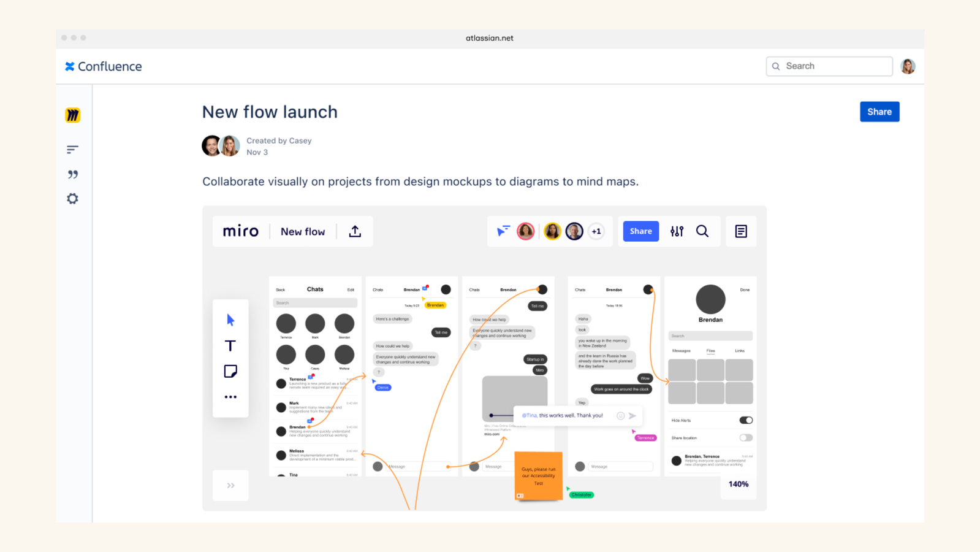
Task: Open the Miro app icon in sidebar
Action: (x=72, y=115)
